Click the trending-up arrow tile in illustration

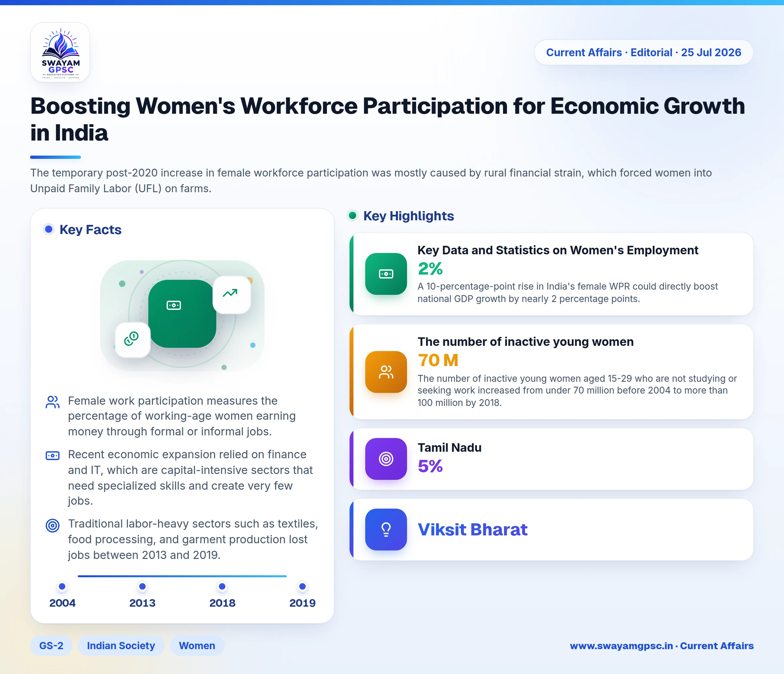click(232, 295)
